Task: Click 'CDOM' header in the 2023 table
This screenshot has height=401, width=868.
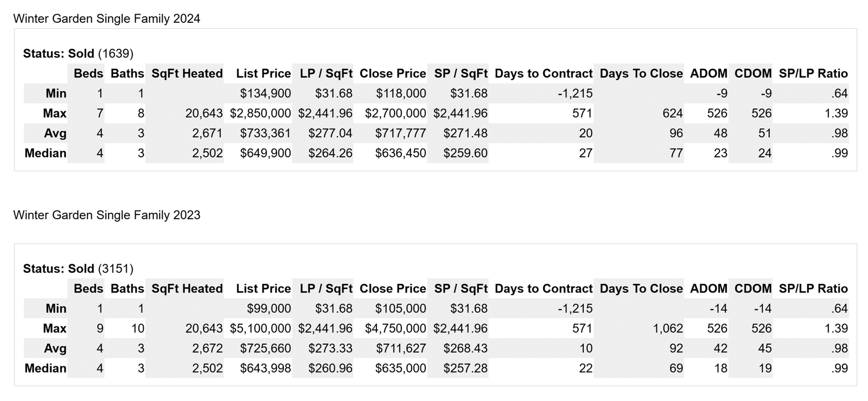Action: (752, 289)
